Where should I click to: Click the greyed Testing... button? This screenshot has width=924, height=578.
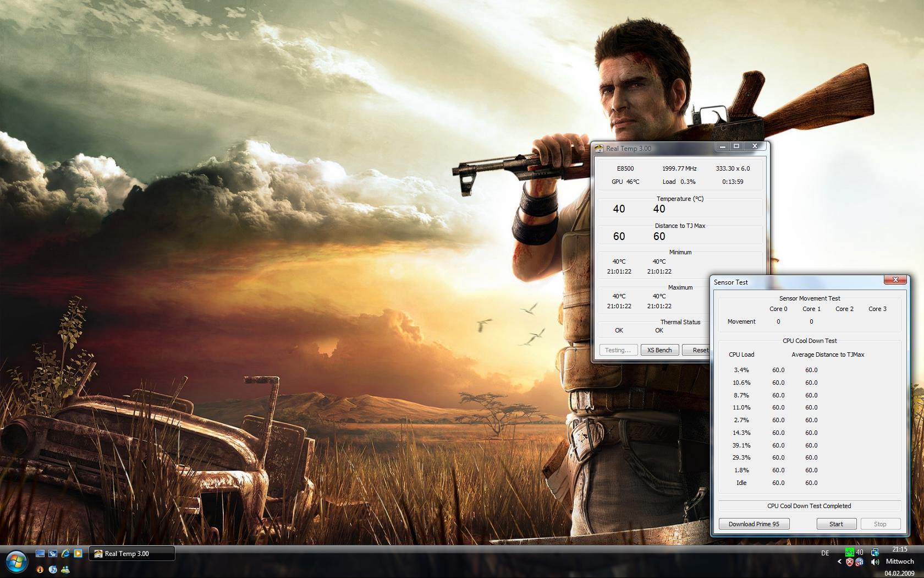(x=618, y=350)
